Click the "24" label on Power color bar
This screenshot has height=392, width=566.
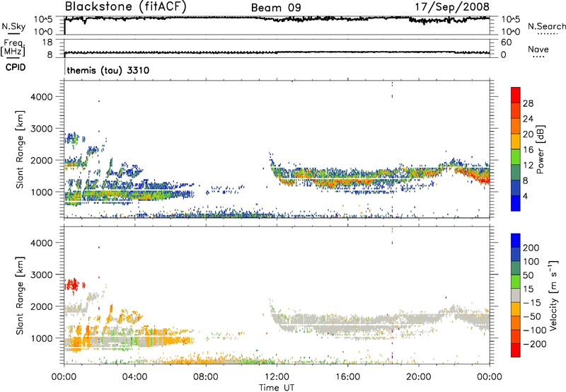tap(528, 119)
